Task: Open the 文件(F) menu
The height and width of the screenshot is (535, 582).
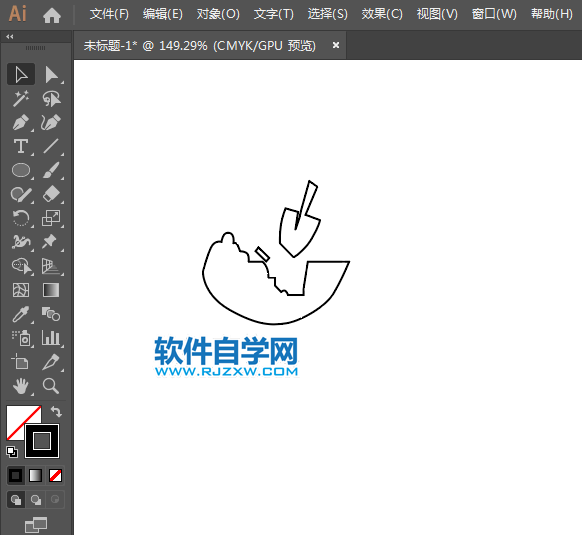Action: [x=109, y=14]
